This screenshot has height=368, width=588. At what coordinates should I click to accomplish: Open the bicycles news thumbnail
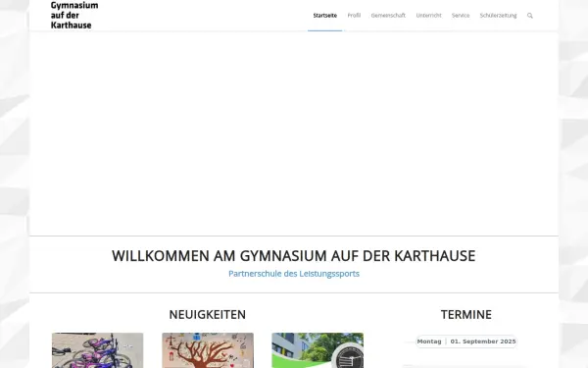[97, 350]
